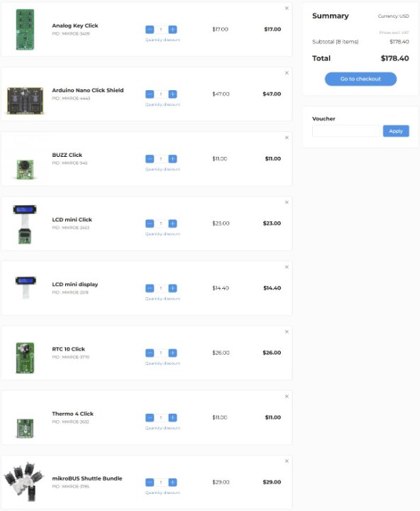Open the BUZZ Click product title
420x511 pixels.
pyautogui.click(x=67, y=155)
